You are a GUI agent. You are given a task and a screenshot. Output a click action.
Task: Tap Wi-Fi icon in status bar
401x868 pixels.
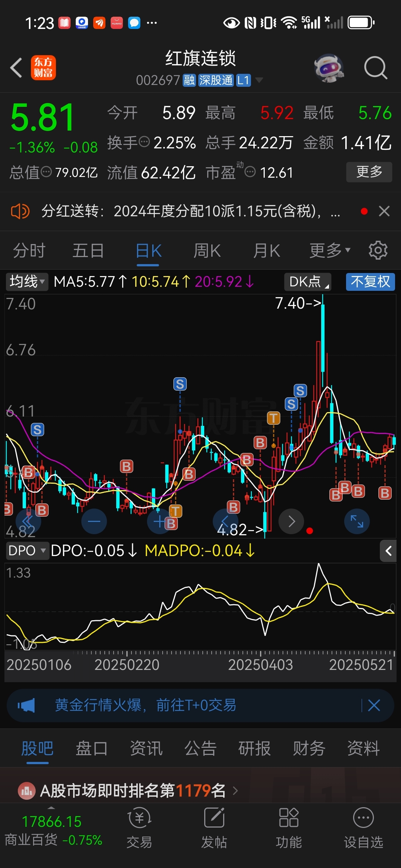click(x=289, y=23)
